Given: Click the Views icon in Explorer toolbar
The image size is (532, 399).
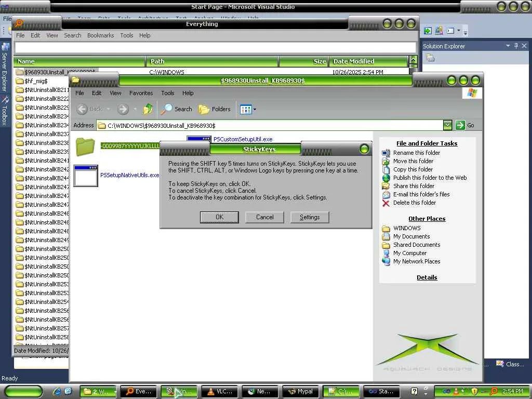Looking at the screenshot, I should [x=246, y=109].
